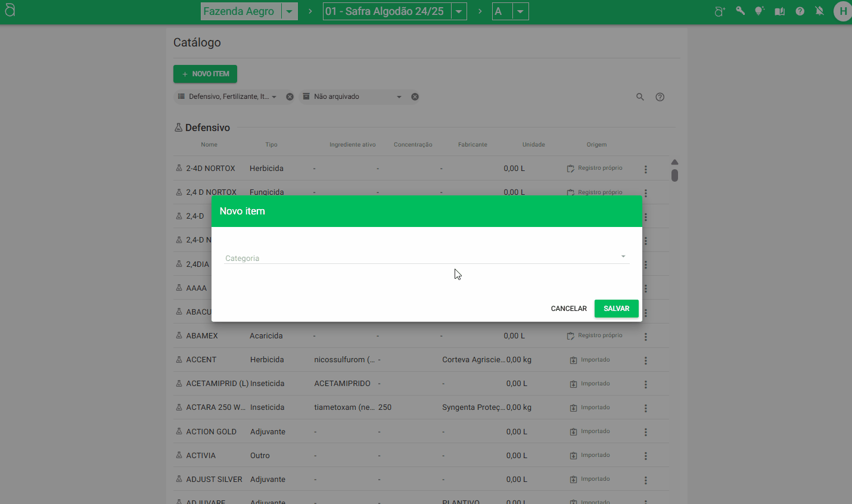The height and width of the screenshot is (504, 852).
Task: Open the three-dot menu for ACCENT row
Action: click(645, 360)
